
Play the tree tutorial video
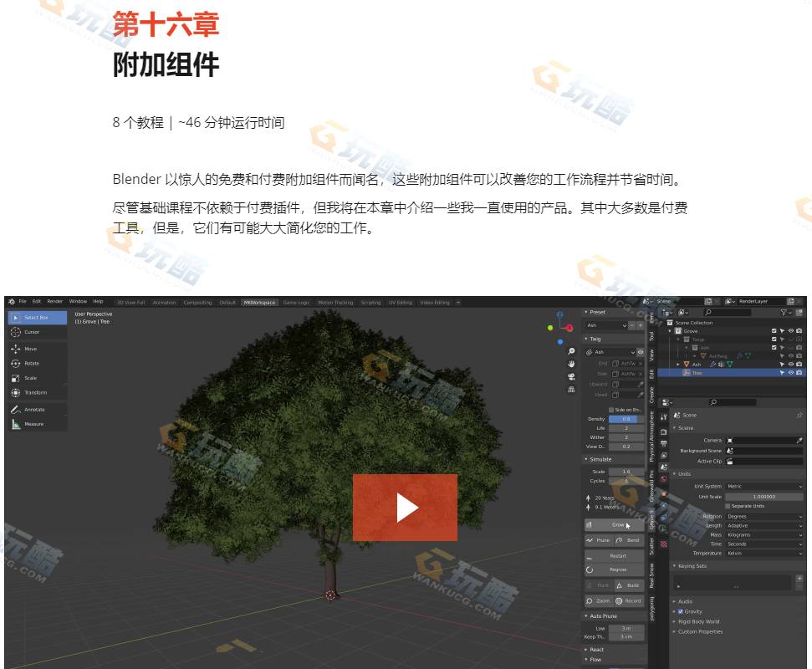tap(405, 508)
